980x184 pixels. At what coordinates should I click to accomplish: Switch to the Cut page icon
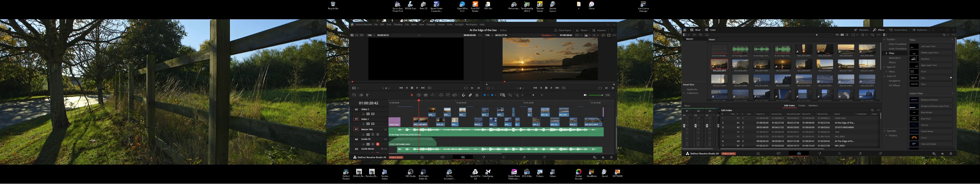click(442, 157)
